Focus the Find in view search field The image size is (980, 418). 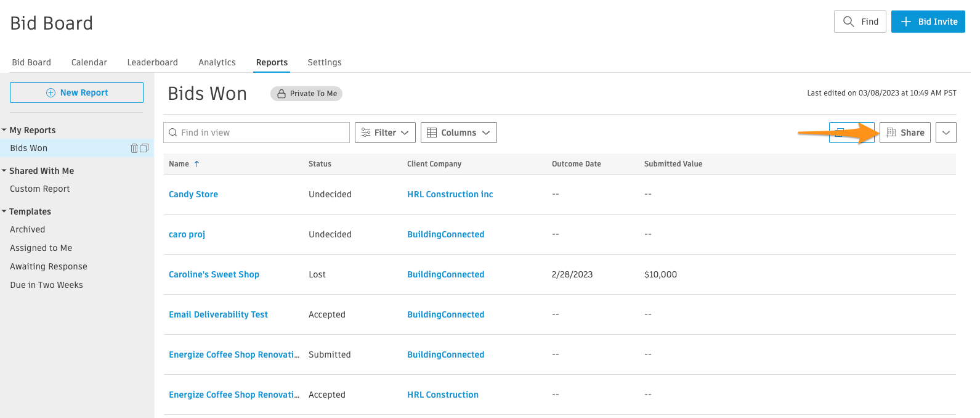click(256, 133)
